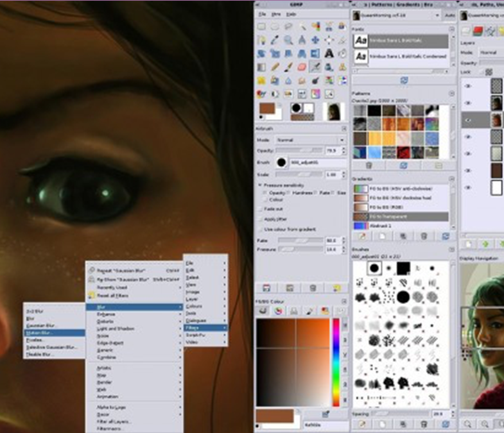Adjust the airbrush Opacity slider

tap(299, 150)
